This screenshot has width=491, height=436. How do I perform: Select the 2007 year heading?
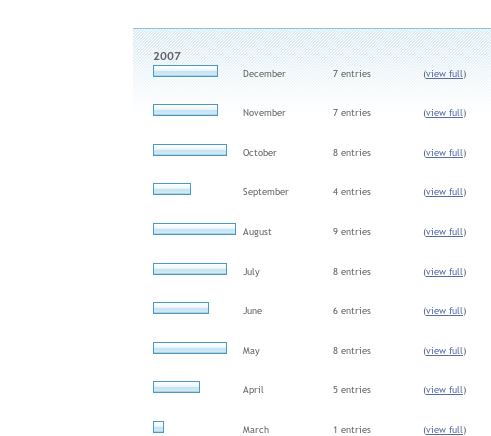coord(167,56)
